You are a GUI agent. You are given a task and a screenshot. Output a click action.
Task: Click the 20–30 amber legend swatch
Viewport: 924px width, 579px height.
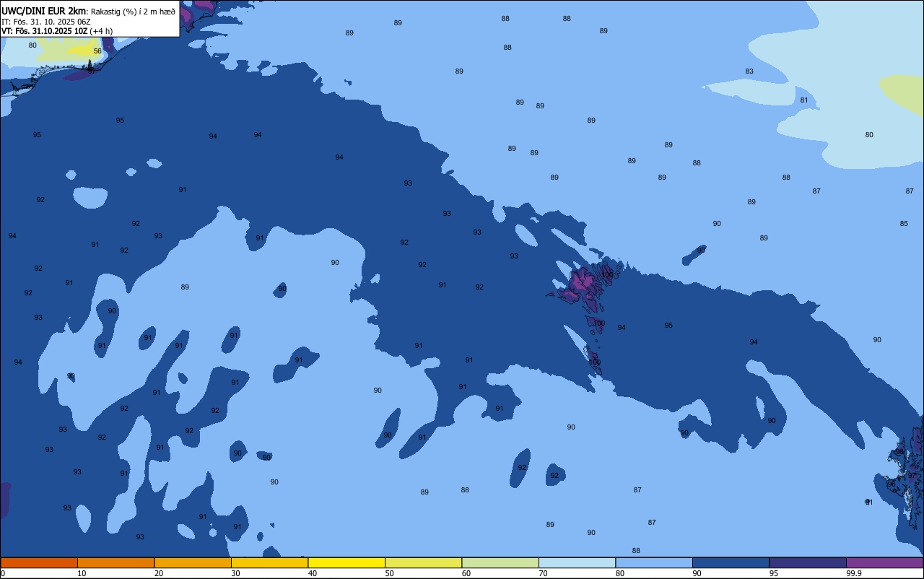pyautogui.click(x=193, y=562)
